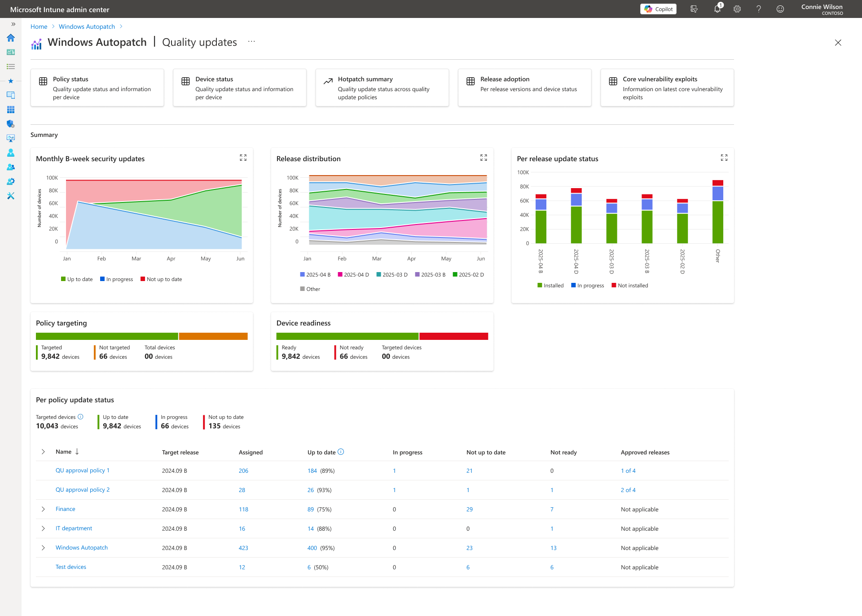
Task: Expand Per release update status chart
Action: pos(724,158)
